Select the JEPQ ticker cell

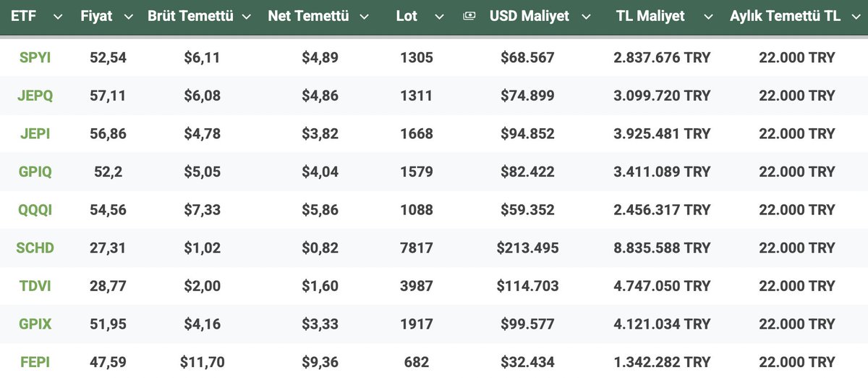pyautogui.click(x=35, y=96)
